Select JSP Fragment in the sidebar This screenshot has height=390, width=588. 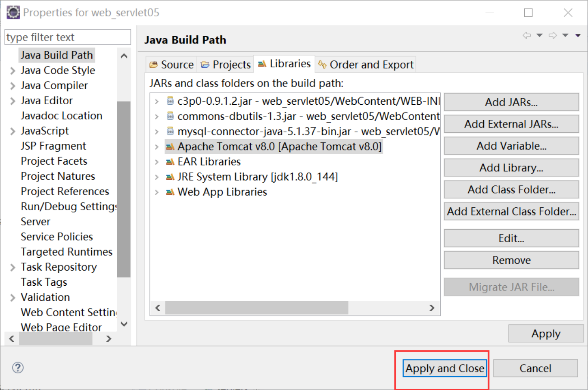point(53,146)
